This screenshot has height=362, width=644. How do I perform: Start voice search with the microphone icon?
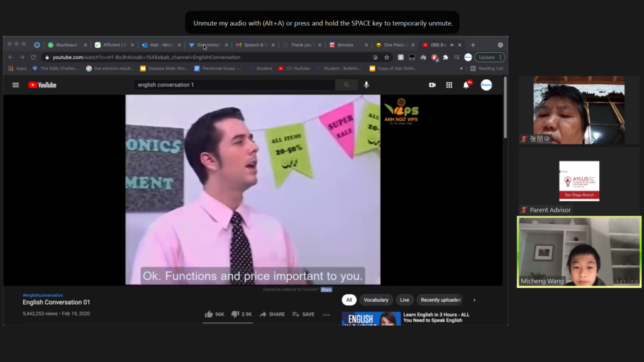(367, 85)
